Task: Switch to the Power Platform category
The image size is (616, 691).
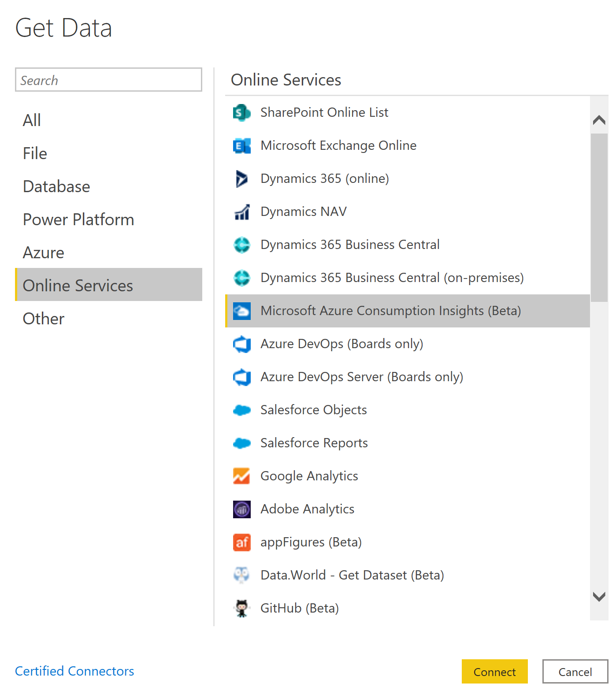Action: 108,219
